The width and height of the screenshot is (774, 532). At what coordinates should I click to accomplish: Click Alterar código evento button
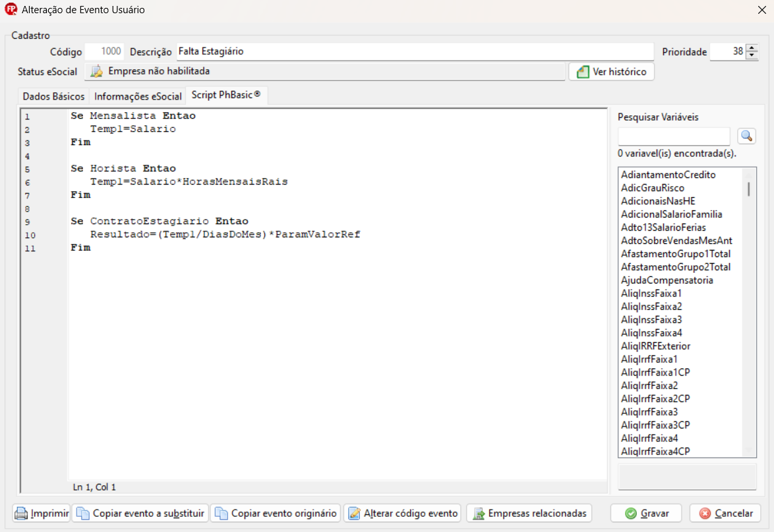tap(402, 514)
